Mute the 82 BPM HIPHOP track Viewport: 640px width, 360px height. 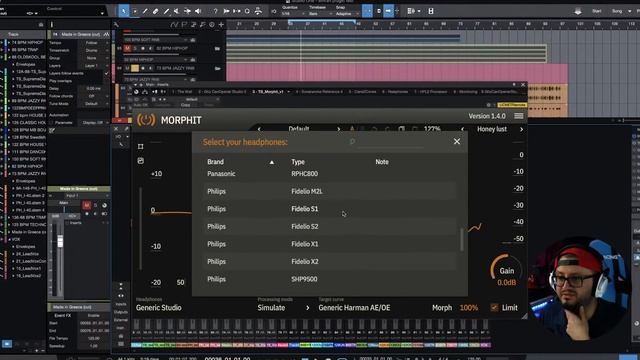(x=127, y=48)
